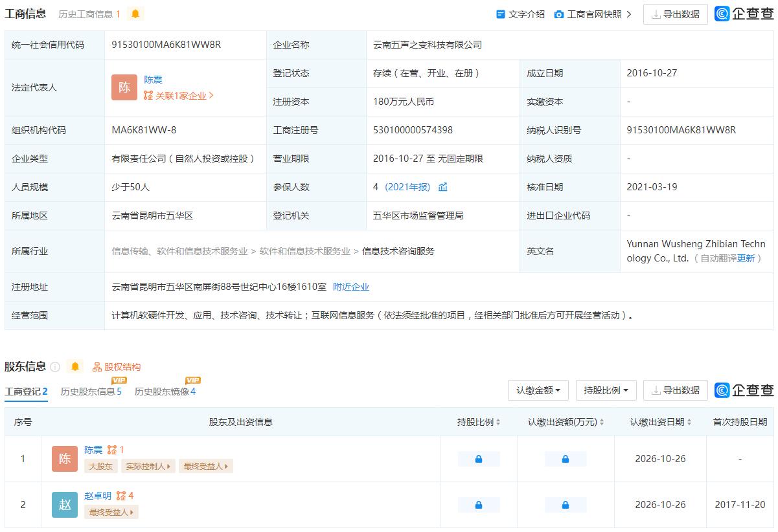Click the lock icon in 赵卓明's 认缴出资额 cell
The image size is (778, 532).
pos(565,505)
